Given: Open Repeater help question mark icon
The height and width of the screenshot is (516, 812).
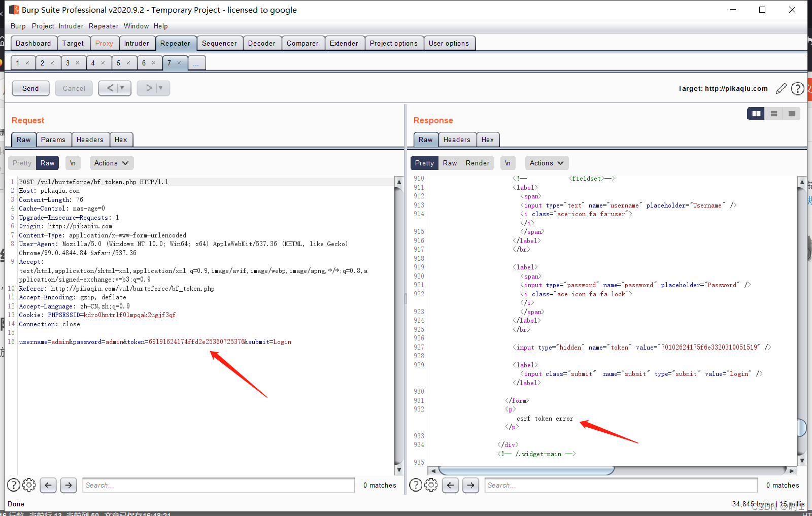Looking at the screenshot, I should pyautogui.click(x=797, y=89).
